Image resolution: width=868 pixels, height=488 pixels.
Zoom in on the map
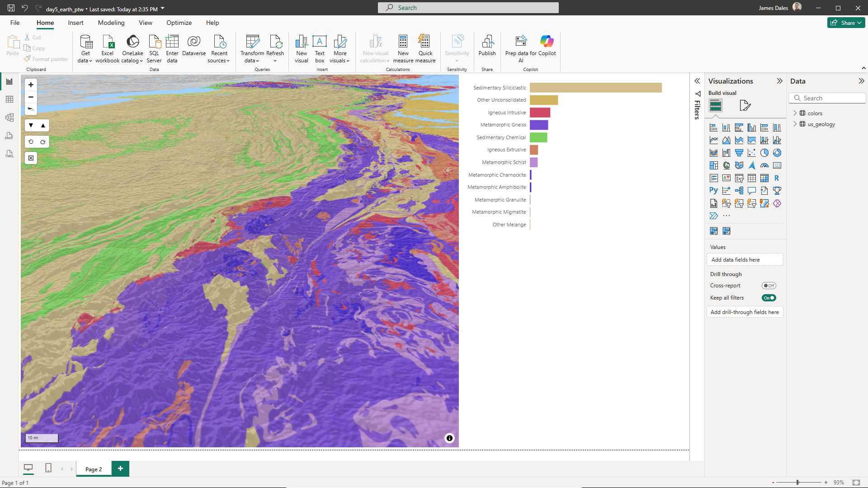coord(31,85)
